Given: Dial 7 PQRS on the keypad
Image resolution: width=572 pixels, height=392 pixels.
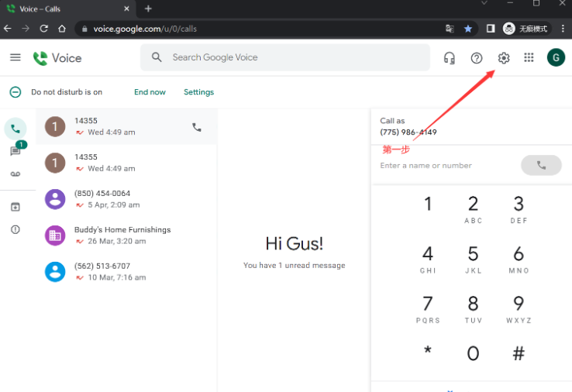Looking at the screenshot, I should point(428,308).
